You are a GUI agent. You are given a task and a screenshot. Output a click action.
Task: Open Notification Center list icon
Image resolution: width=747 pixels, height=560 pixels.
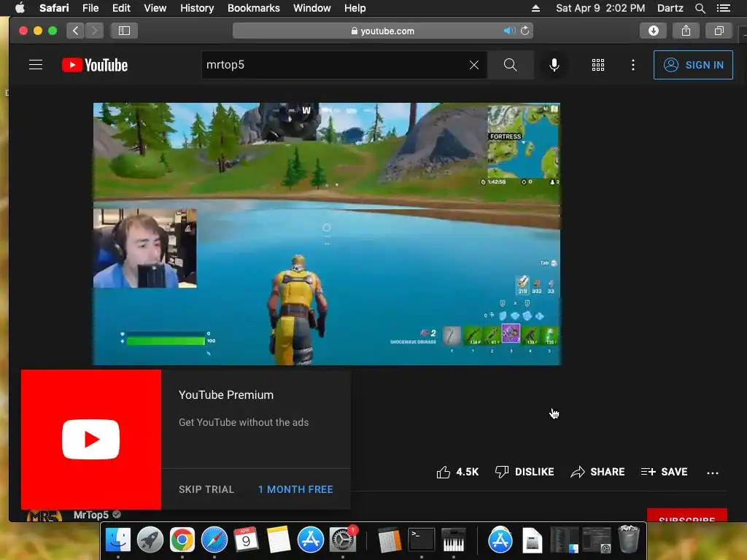coord(723,8)
